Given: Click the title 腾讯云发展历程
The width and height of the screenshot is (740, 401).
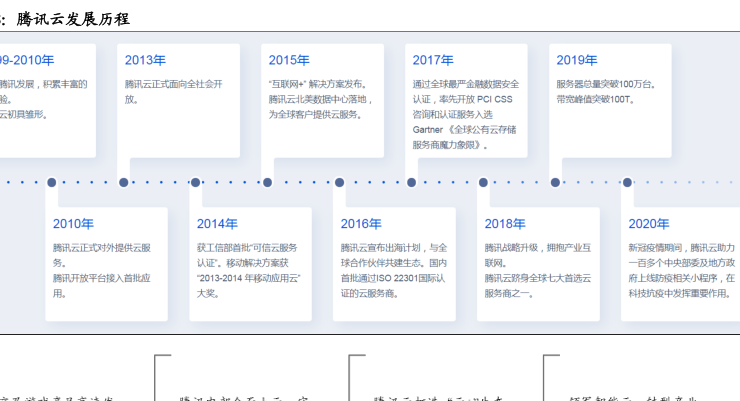Looking at the screenshot, I should (73, 19).
